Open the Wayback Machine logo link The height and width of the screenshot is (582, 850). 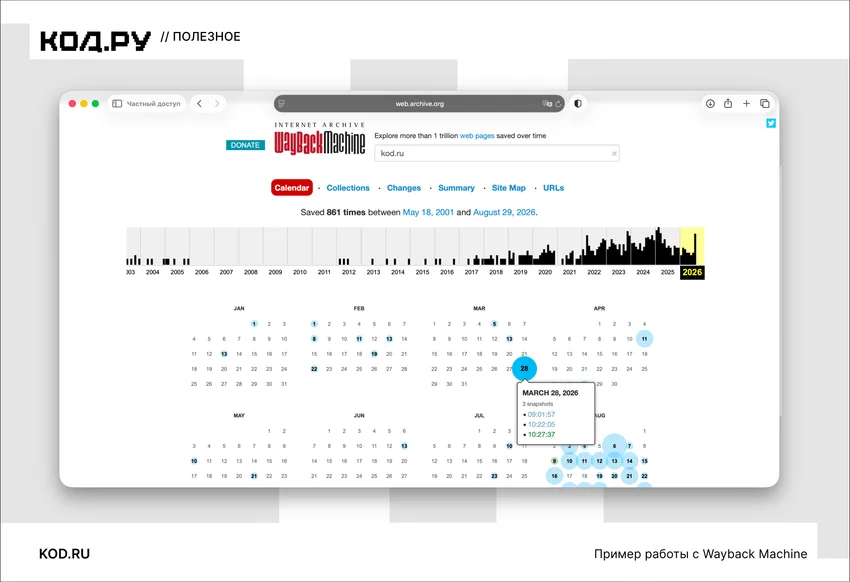tap(319, 140)
